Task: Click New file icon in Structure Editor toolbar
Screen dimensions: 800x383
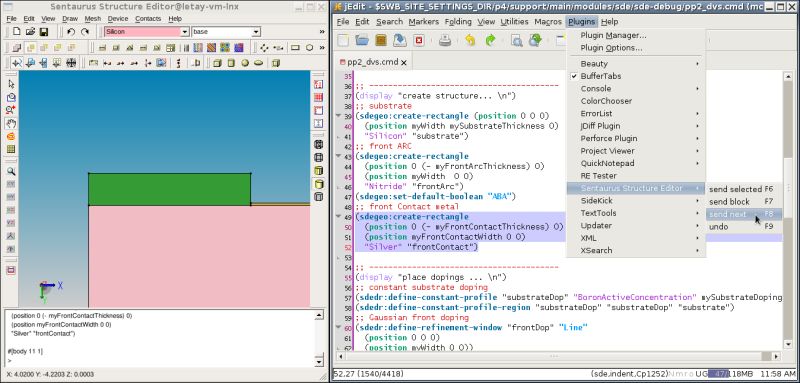Action: tap(17, 32)
